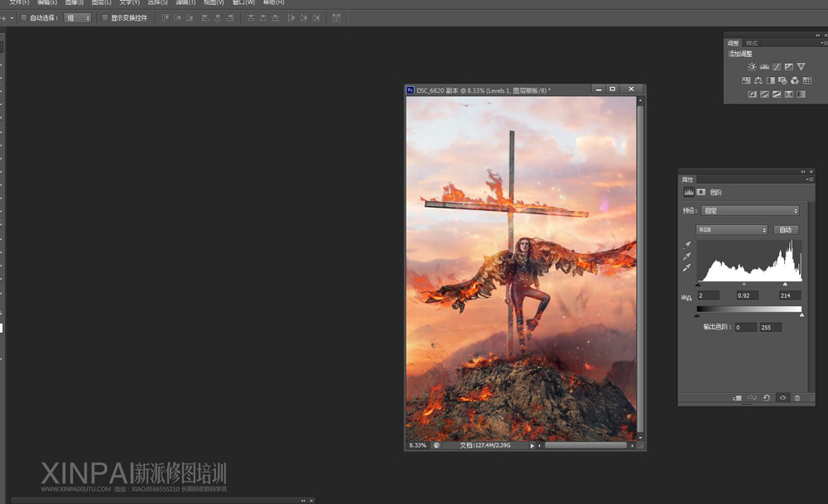The width and height of the screenshot is (828, 504).
Task: Add a Hue/Saturation adjustment layer
Action: click(x=746, y=80)
